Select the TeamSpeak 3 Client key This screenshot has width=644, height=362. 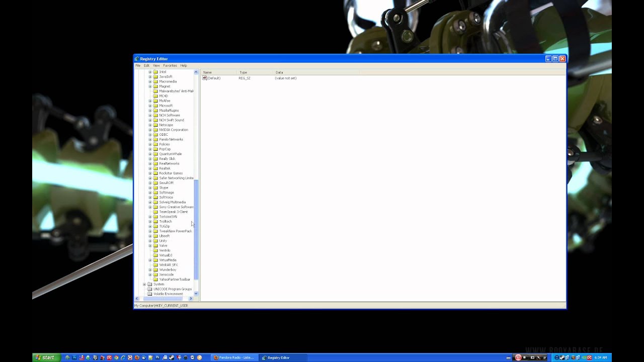point(174,212)
